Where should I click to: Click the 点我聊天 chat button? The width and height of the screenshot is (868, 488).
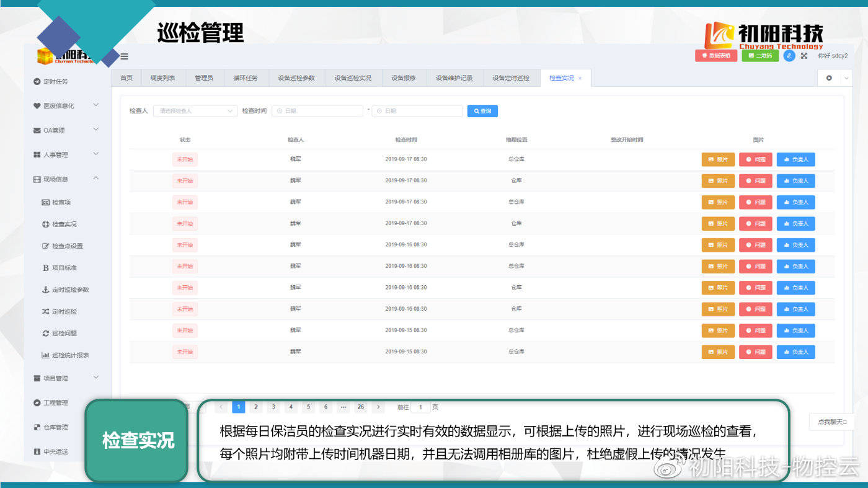coord(831,422)
